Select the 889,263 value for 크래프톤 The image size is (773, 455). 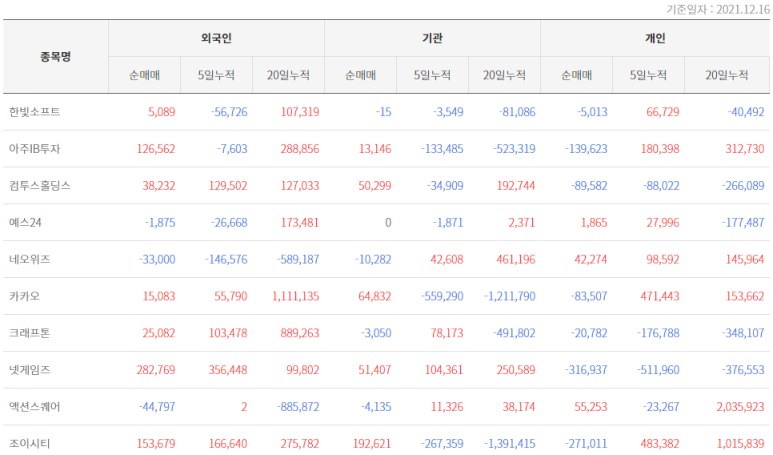300,333
